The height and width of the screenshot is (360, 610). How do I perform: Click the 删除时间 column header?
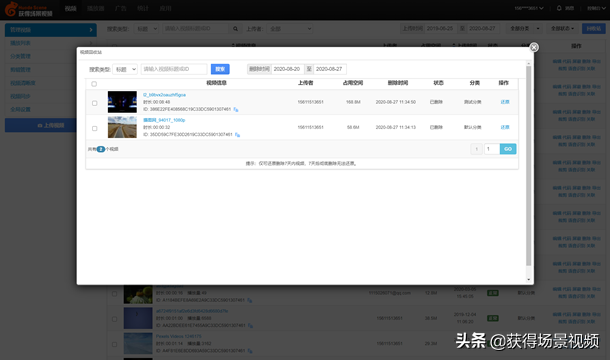[x=398, y=83]
